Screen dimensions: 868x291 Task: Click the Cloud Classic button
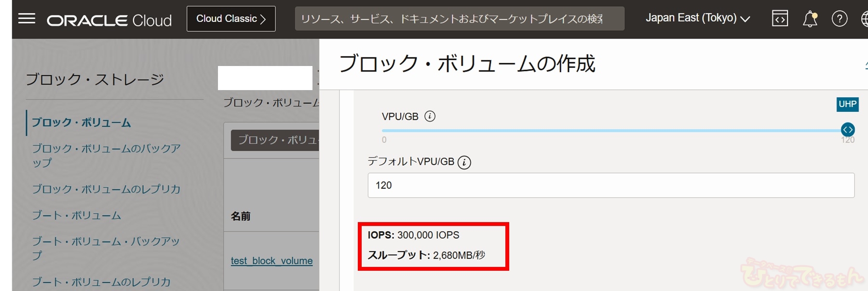(x=231, y=19)
